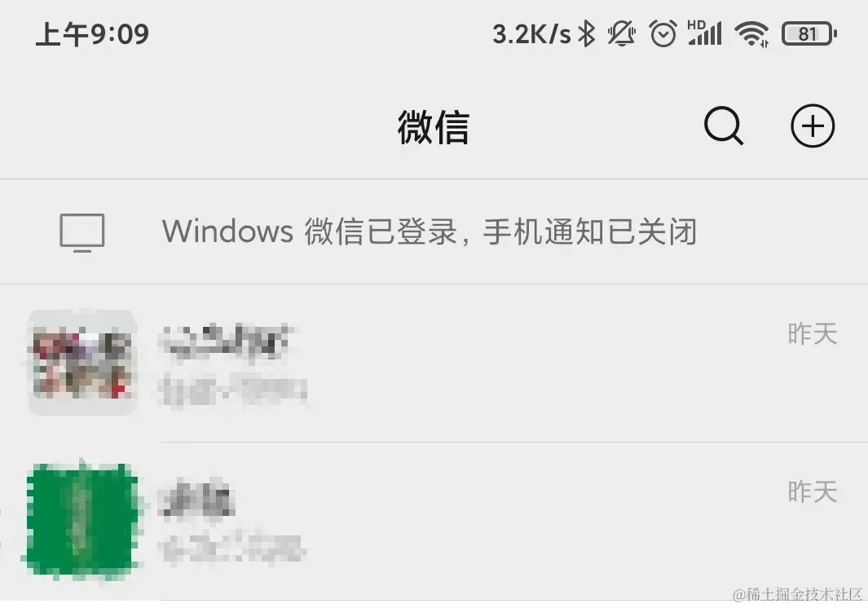Tap the 3.2K/s network speed indicator
Screen dimensions: 868x608
(531, 34)
